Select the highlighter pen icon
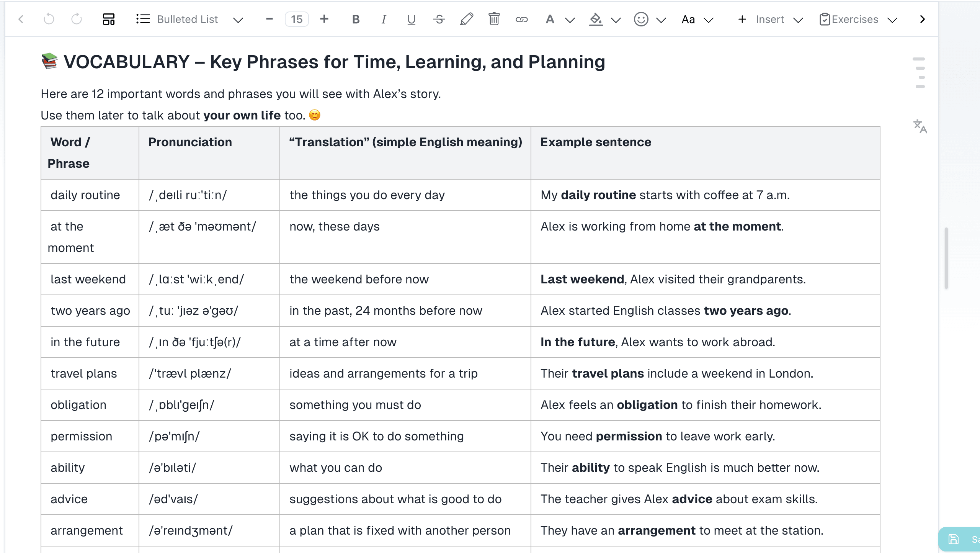The image size is (980, 553). tap(467, 19)
